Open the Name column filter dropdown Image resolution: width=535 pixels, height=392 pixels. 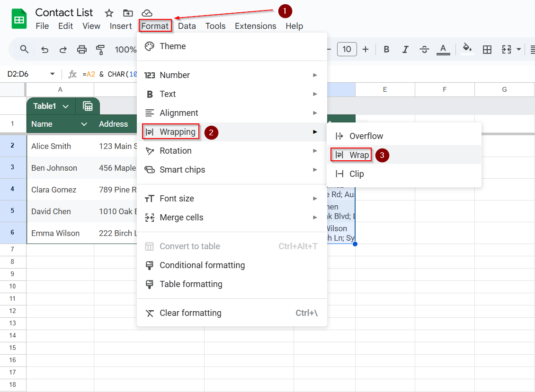(x=84, y=124)
